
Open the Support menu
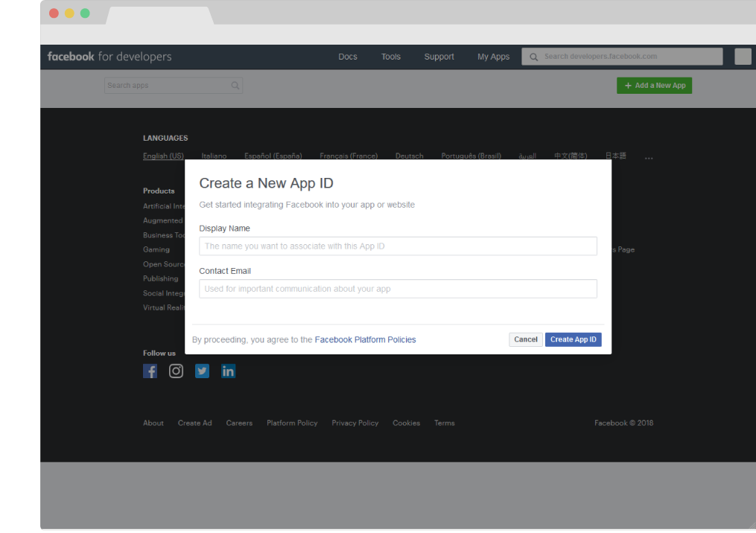pos(439,57)
